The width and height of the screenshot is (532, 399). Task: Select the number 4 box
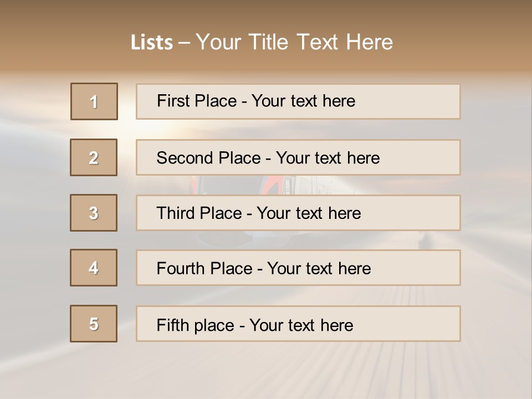point(94,268)
